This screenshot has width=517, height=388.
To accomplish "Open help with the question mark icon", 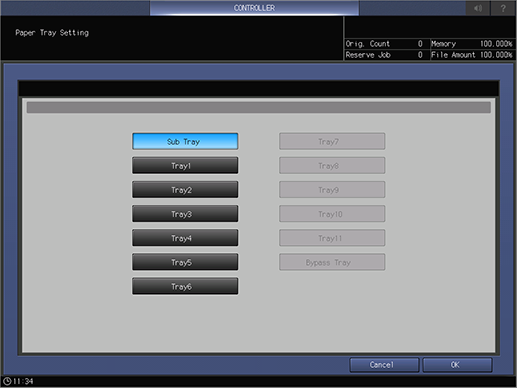I will pos(503,8).
